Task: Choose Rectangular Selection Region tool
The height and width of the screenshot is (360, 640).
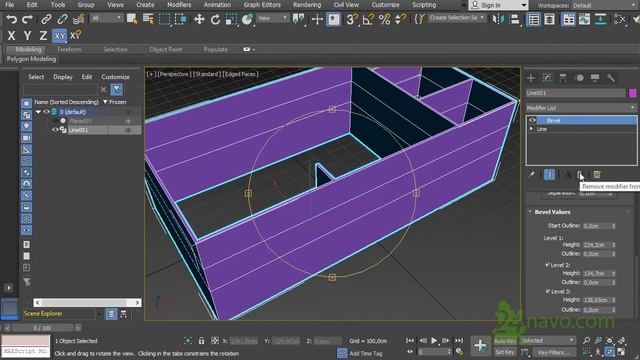Action: [164, 19]
